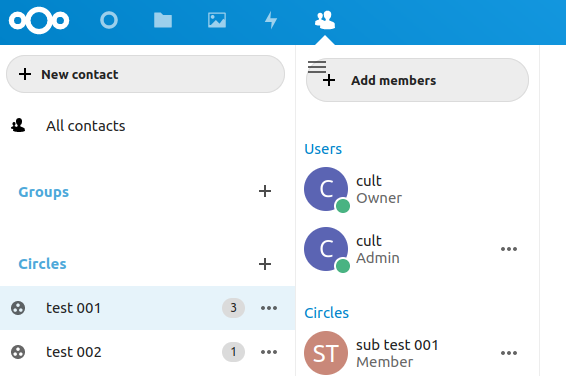Toggle the hamburger navigation menu icon

(x=317, y=67)
